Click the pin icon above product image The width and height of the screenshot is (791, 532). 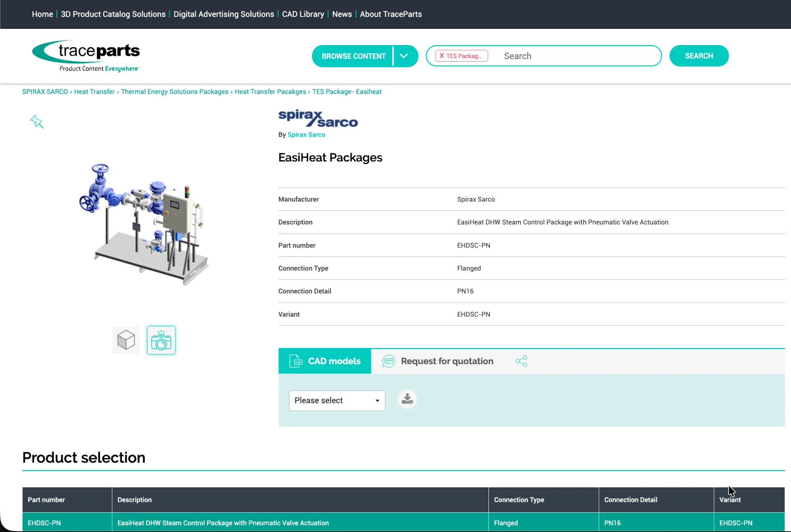37,122
